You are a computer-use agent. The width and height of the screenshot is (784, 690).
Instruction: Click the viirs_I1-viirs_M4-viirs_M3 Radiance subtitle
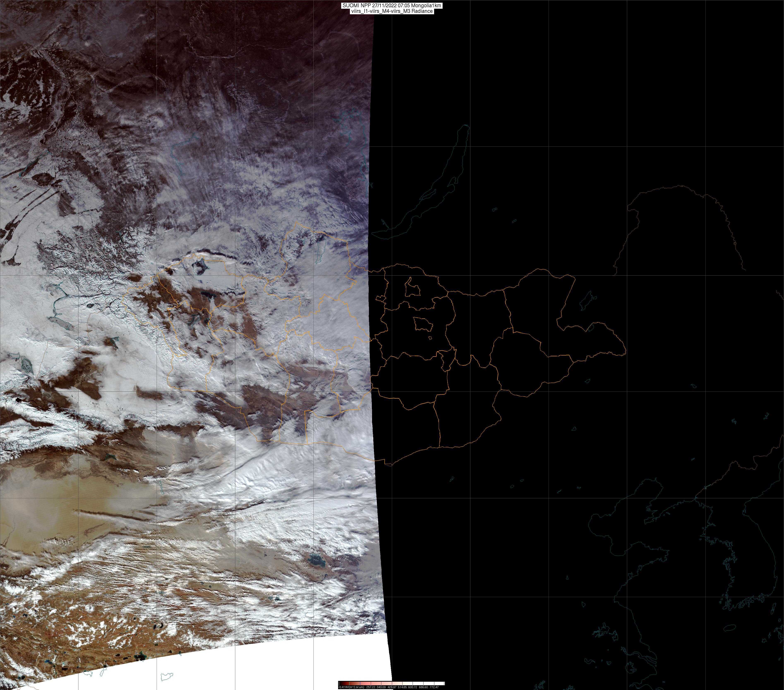(392, 11)
